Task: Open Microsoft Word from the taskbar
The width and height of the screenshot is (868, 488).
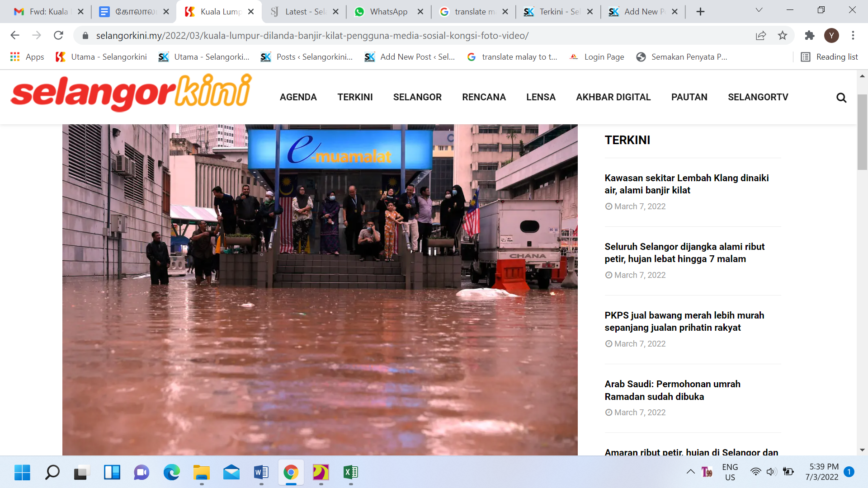Action: [261, 473]
